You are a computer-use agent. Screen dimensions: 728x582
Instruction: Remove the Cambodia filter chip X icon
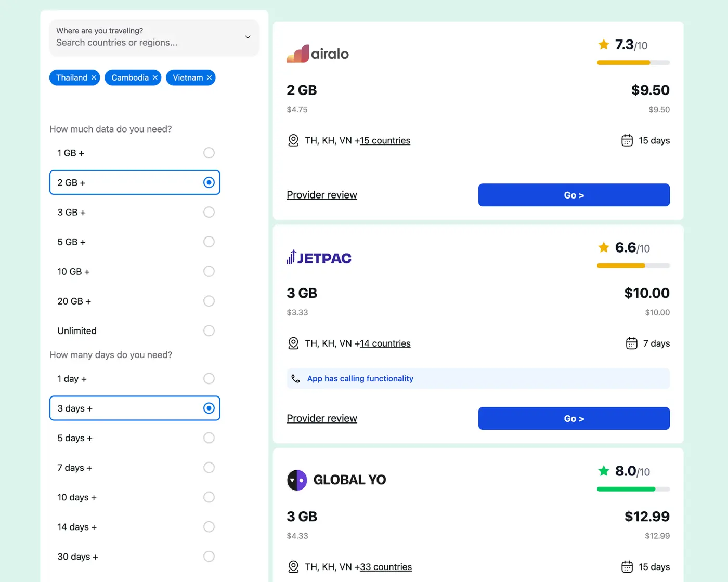(155, 78)
